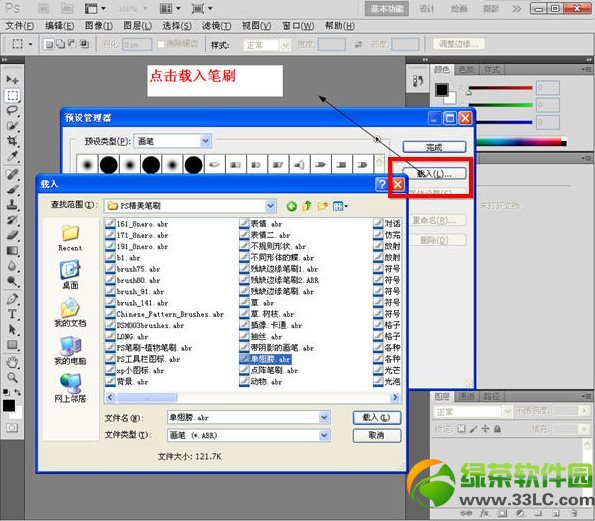Screen dimensions: 595x521
Task: Click 载入 button in Load dialog
Action: click(x=376, y=418)
